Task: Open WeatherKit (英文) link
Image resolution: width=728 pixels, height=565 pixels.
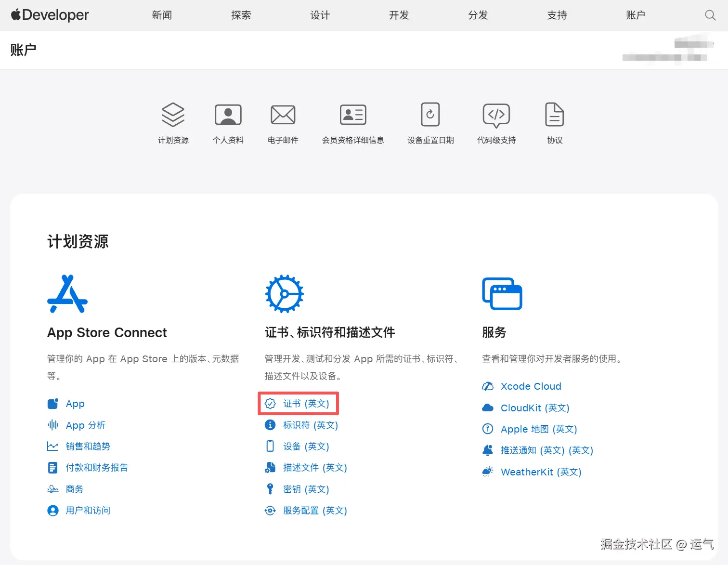Action: 541,472
